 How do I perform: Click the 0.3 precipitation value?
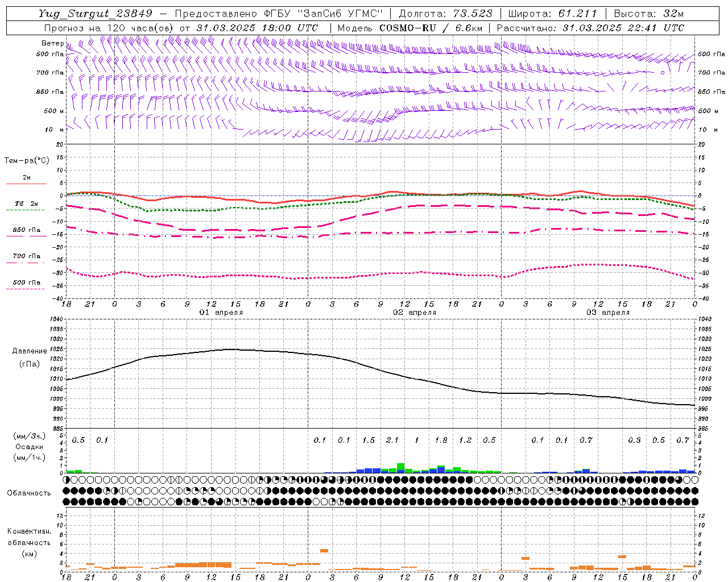[x=634, y=440]
